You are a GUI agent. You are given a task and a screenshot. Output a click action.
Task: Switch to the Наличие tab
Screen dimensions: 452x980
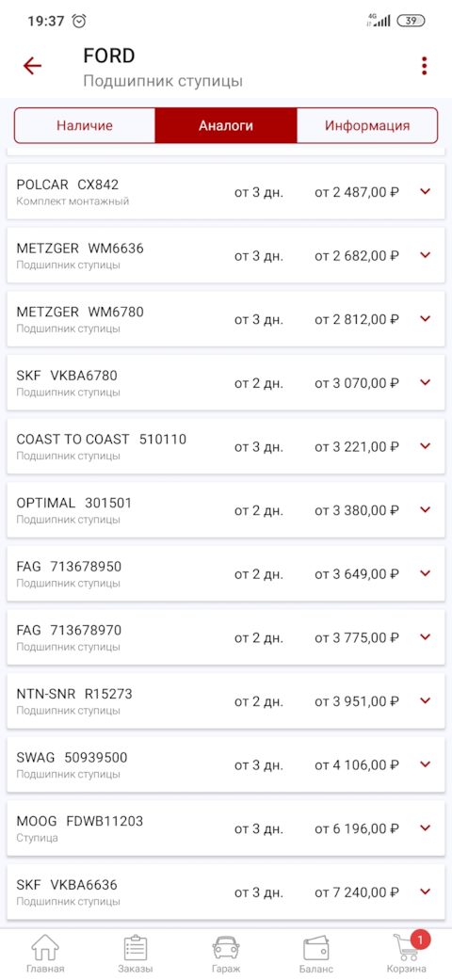(85, 125)
